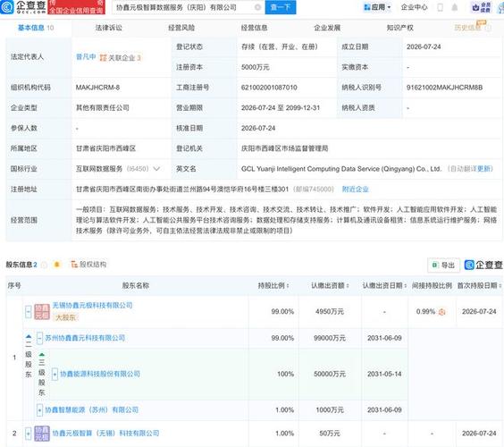Collapse the 苏州协鑫鑫元科技有限公司 row

coord(39,338)
